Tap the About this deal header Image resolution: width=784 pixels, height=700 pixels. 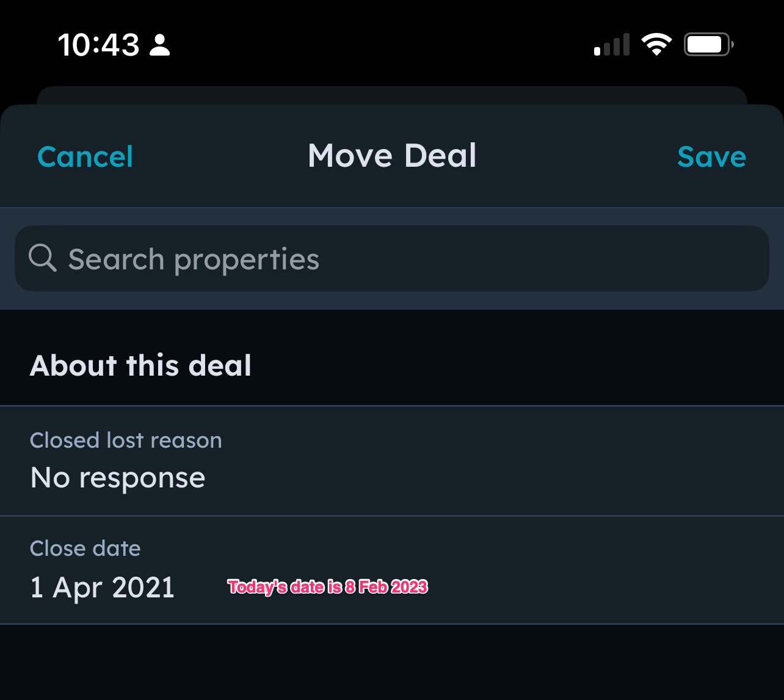[x=140, y=366]
